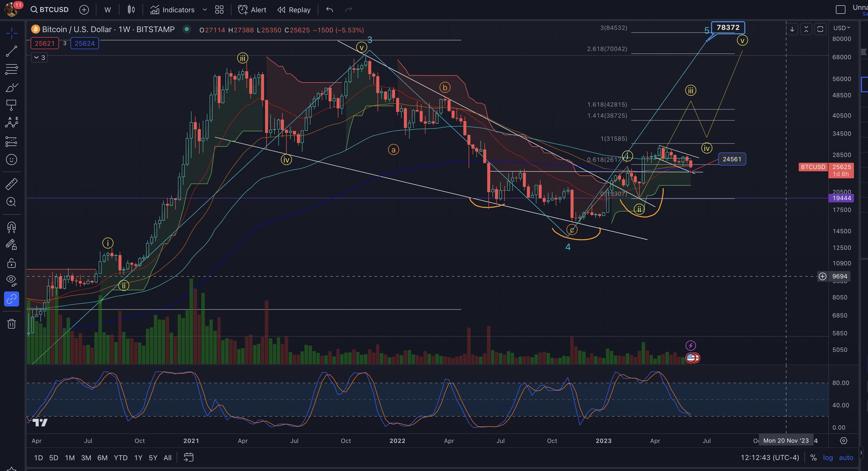Open the economic event flag marker
Screen dimensions: 868x471
click(x=692, y=358)
